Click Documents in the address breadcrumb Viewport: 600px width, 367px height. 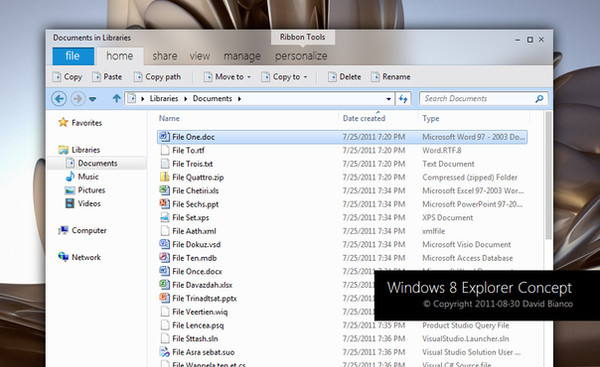click(212, 99)
